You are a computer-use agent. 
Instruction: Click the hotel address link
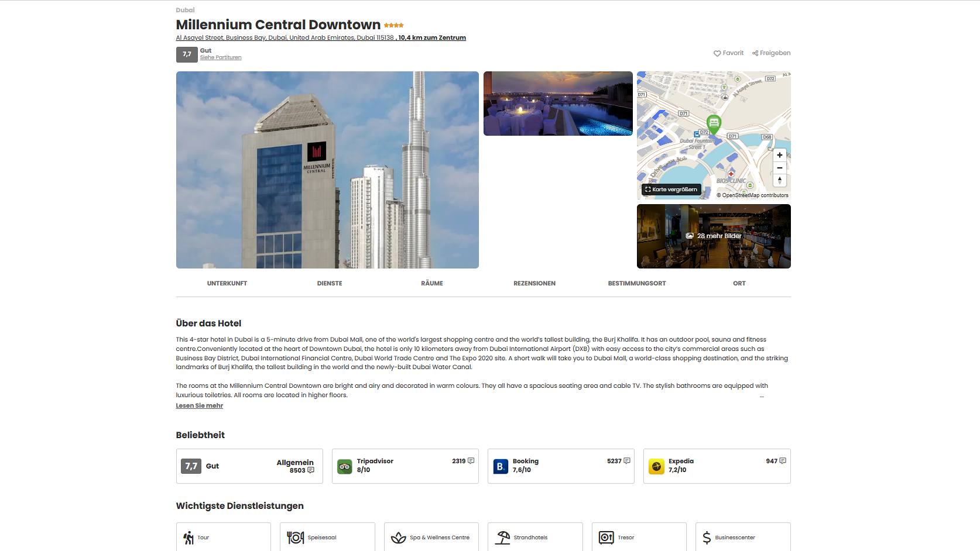(321, 37)
